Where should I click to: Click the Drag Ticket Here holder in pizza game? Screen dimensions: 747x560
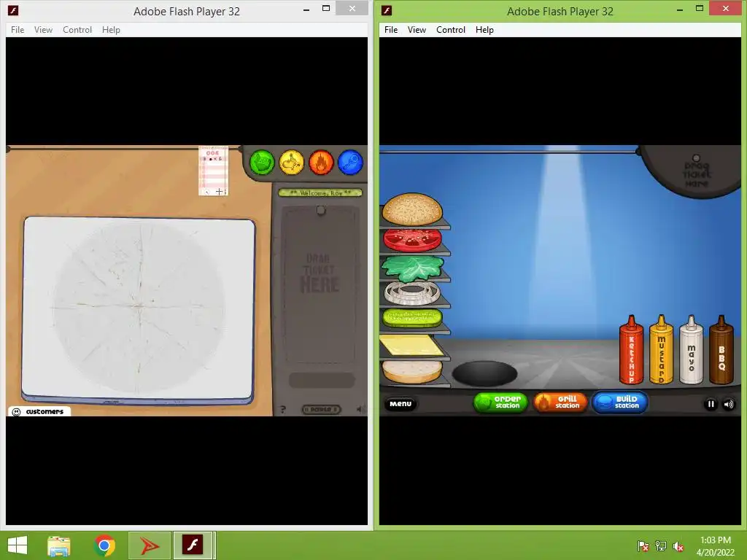(320, 286)
